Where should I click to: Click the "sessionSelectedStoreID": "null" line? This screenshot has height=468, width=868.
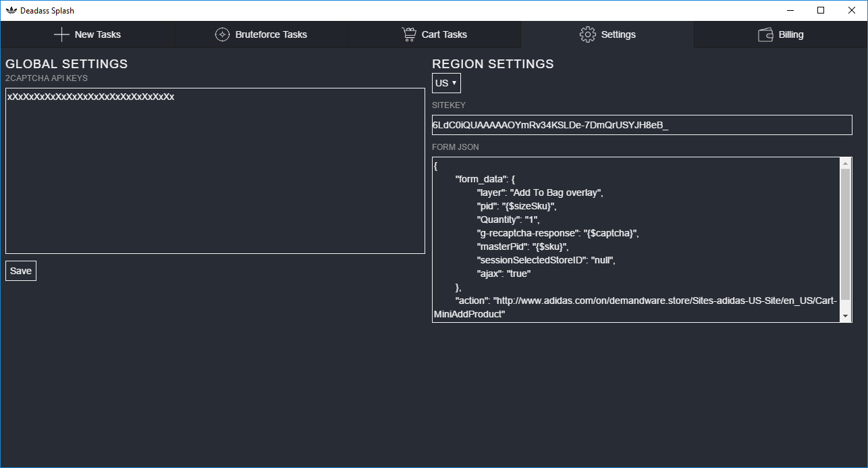point(547,260)
